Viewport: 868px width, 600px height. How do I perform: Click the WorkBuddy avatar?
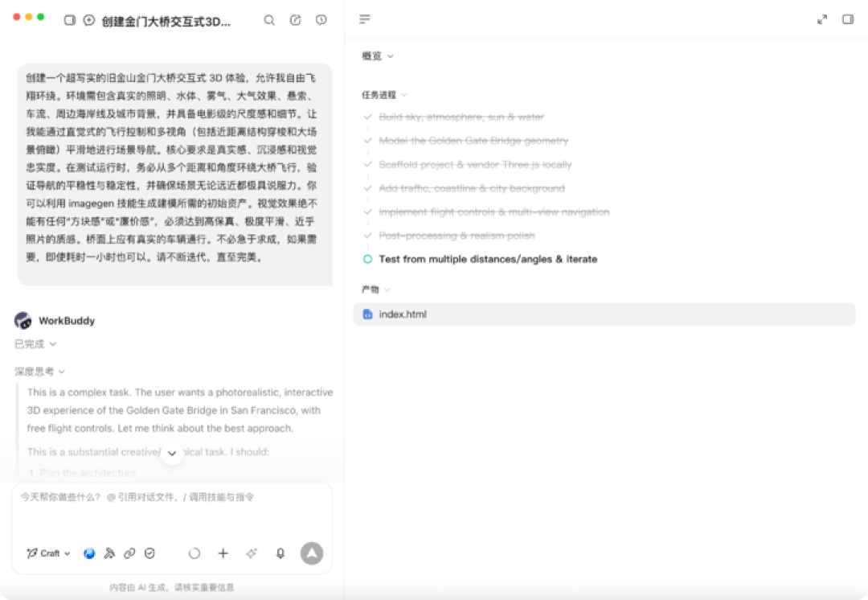(23, 320)
